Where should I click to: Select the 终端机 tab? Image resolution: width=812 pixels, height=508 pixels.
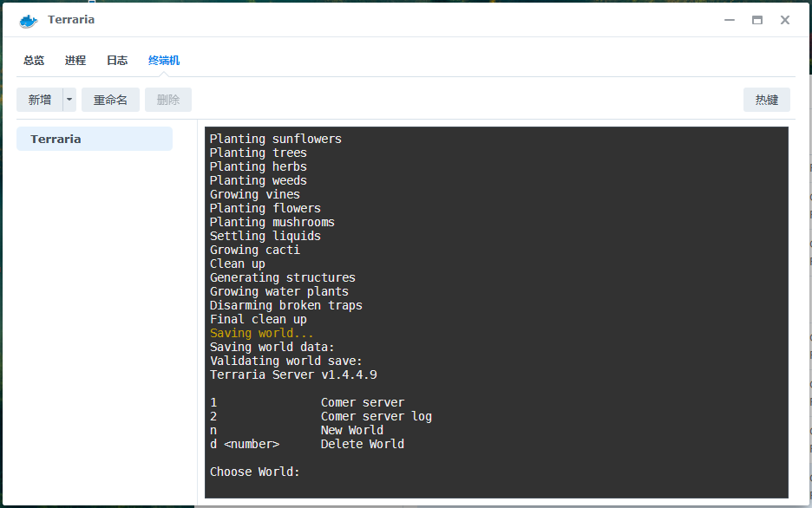click(163, 60)
